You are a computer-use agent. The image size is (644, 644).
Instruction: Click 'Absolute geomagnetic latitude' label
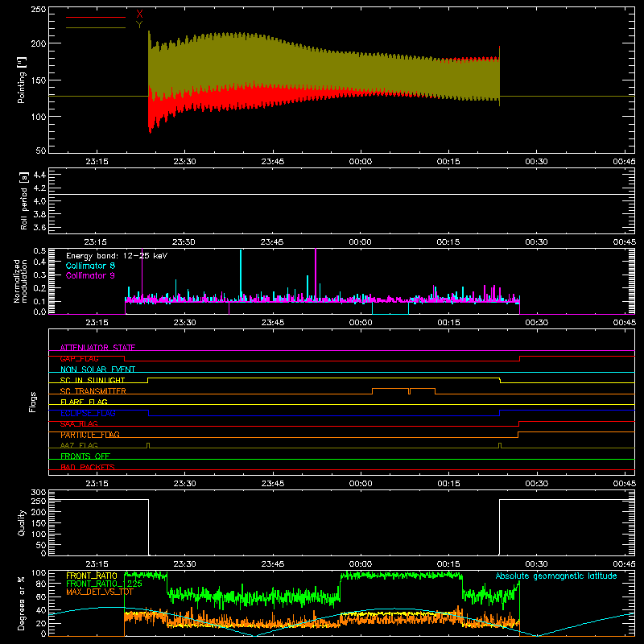[x=556, y=576]
